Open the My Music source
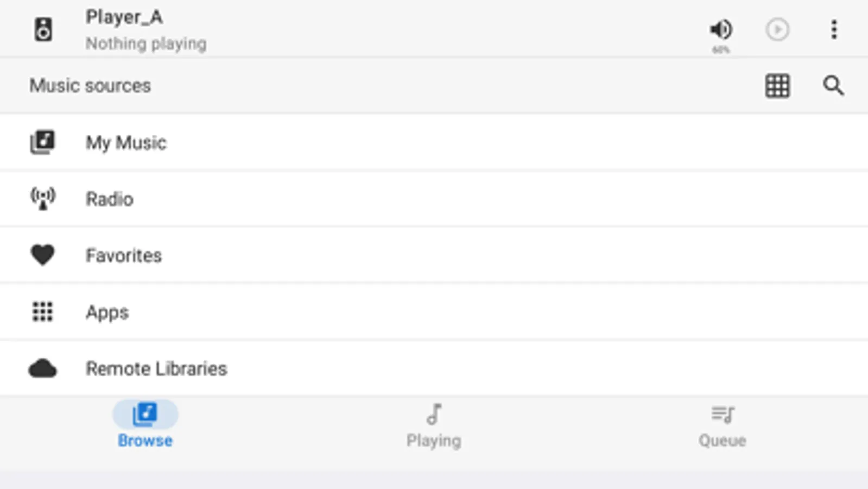This screenshot has width=868, height=489. (x=126, y=143)
